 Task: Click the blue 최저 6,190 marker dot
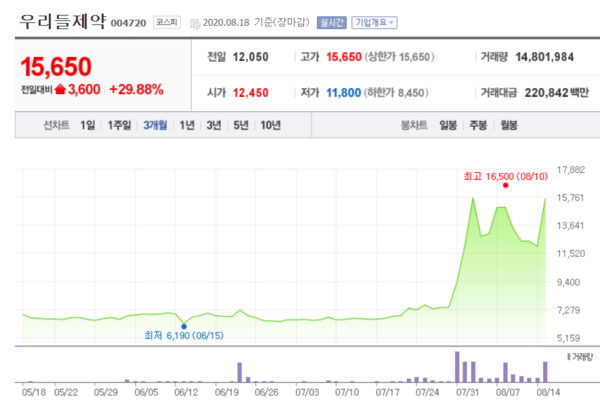click(184, 327)
